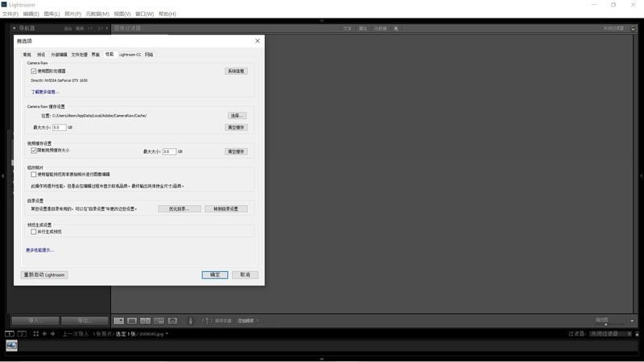The width and height of the screenshot is (644, 362).
Task: Toggle the filmstrip filter switch at right end
Action: click(x=637, y=334)
